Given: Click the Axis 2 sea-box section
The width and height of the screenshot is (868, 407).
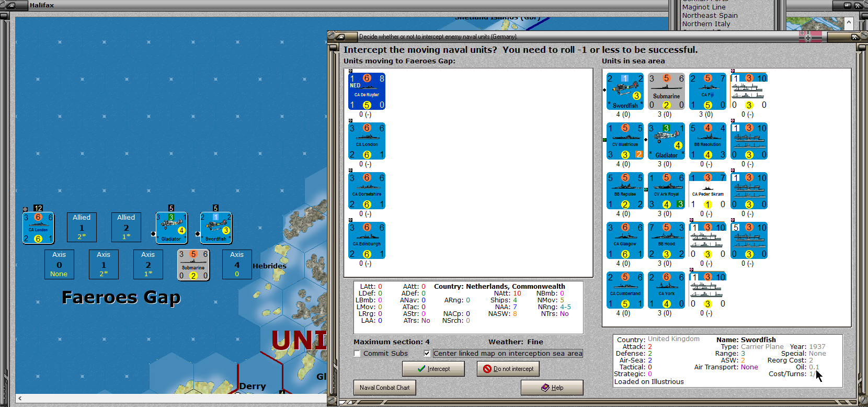Looking at the screenshot, I should tap(148, 264).
